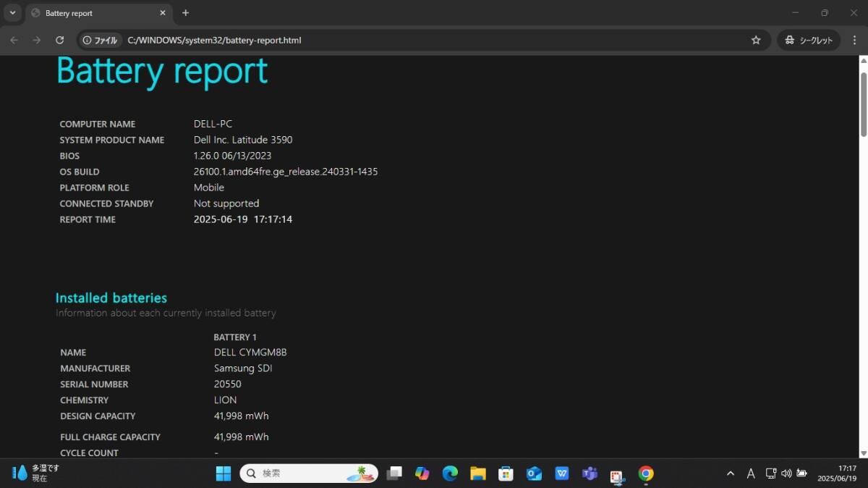Click the browser Back arrow
This screenshot has height=488, width=868.
click(14, 40)
